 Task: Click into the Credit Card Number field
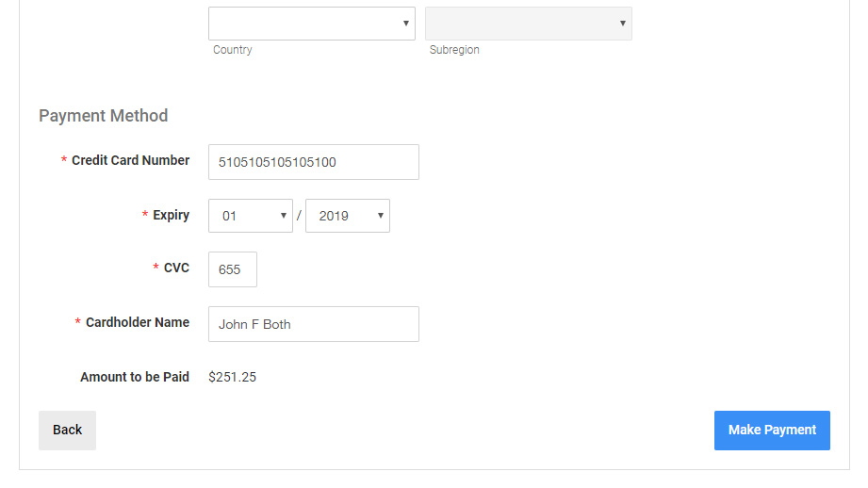pos(313,162)
